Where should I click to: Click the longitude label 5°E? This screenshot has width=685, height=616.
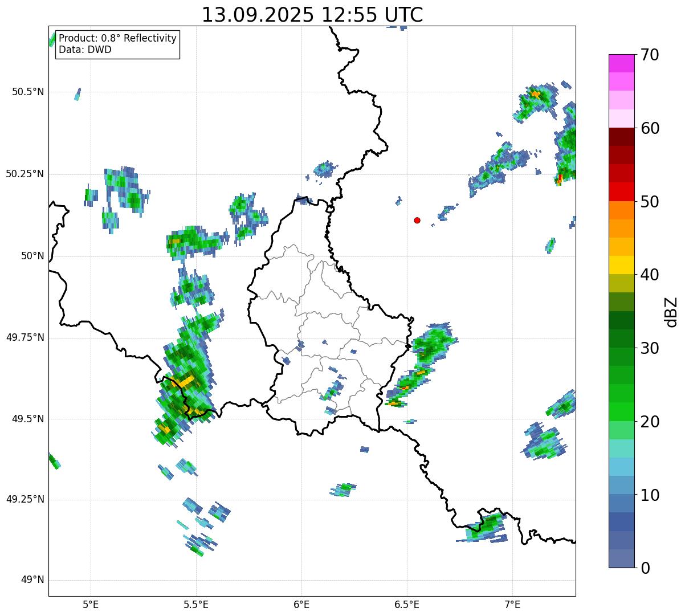[91, 605]
